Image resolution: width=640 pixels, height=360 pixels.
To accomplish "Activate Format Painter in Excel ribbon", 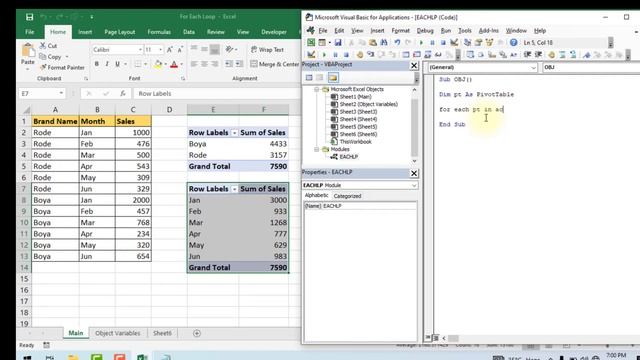I will click(62, 67).
